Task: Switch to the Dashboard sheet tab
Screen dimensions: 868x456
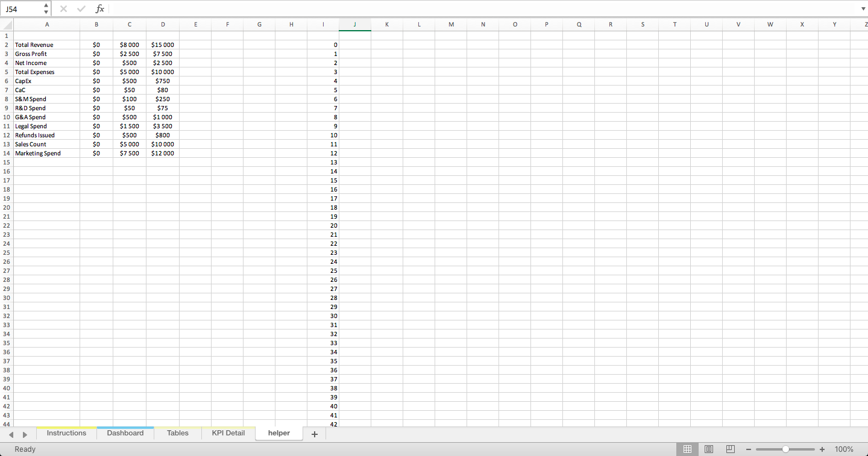Action: (125, 433)
